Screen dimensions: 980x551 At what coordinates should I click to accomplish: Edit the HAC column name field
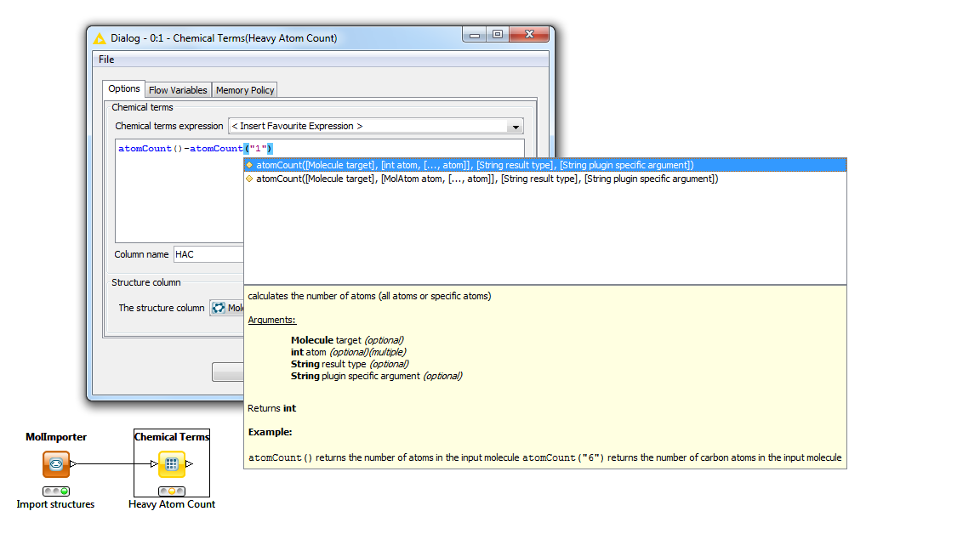(204, 253)
